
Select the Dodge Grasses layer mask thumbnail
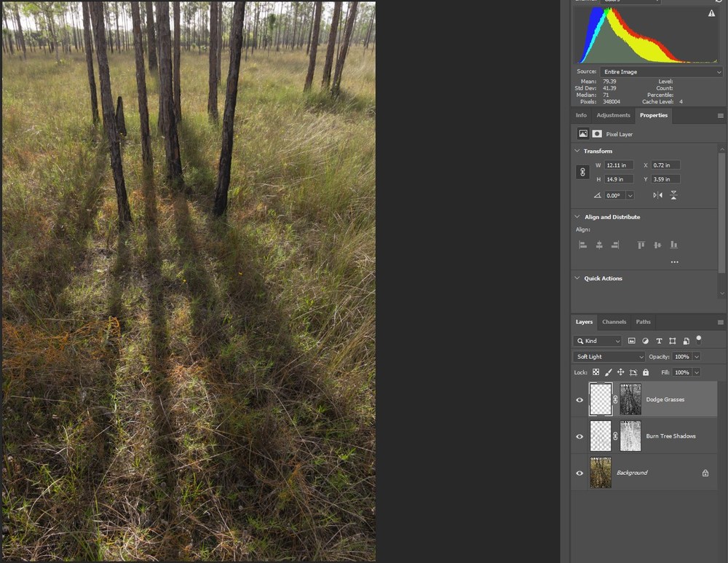click(x=630, y=399)
